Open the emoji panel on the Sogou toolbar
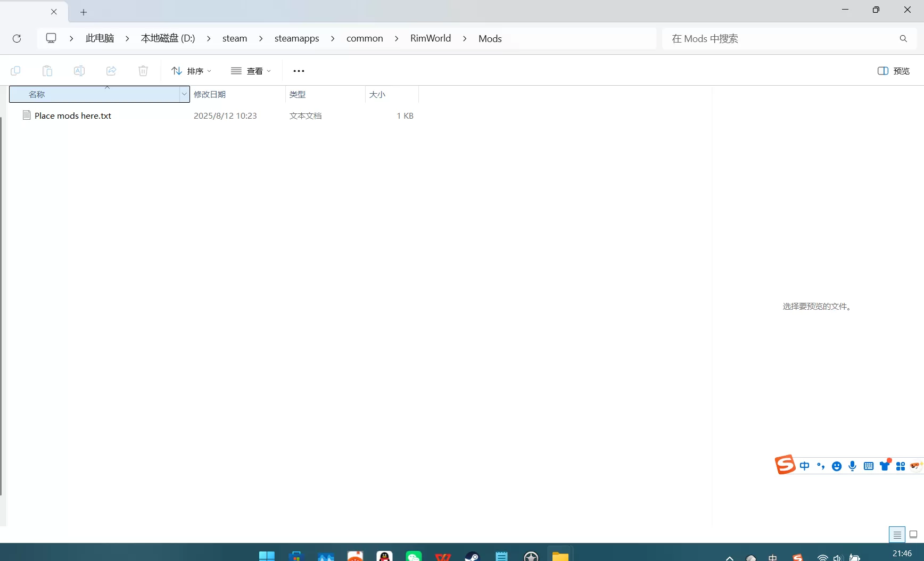The image size is (924, 561). pos(836,466)
